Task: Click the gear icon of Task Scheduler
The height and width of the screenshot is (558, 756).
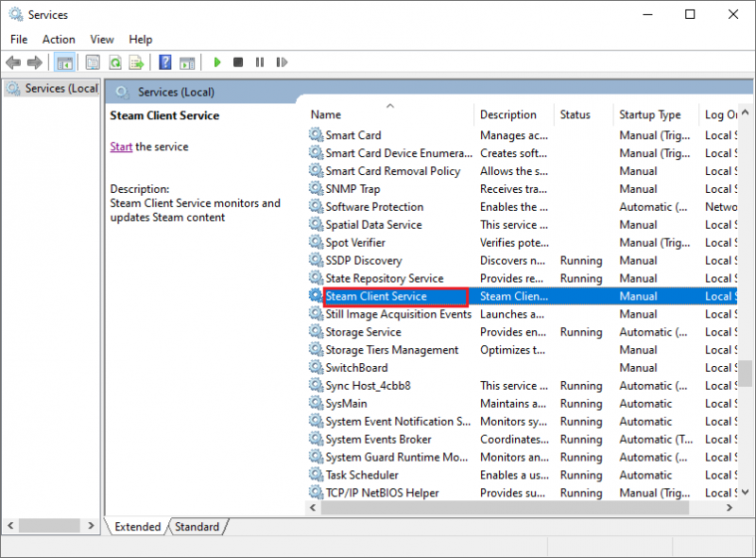Action: 316,474
